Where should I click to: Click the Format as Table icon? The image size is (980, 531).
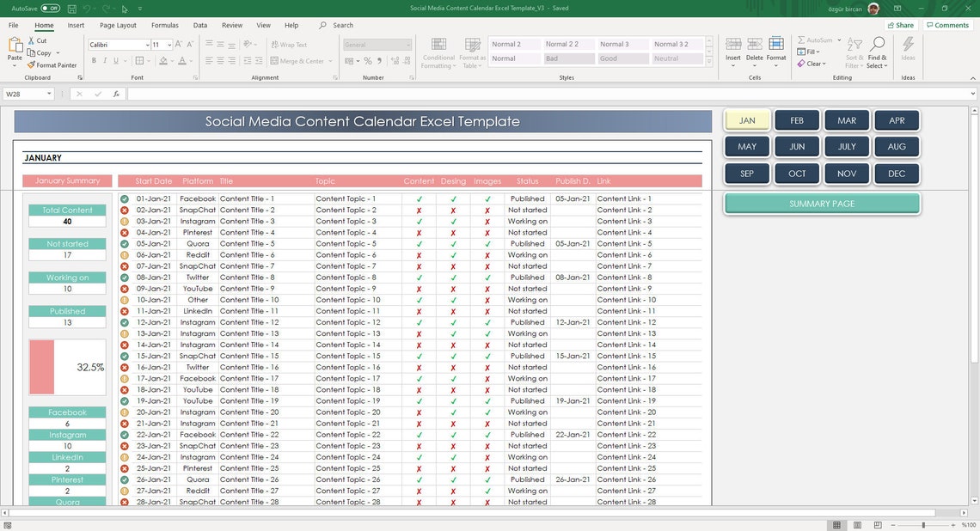(472, 47)
